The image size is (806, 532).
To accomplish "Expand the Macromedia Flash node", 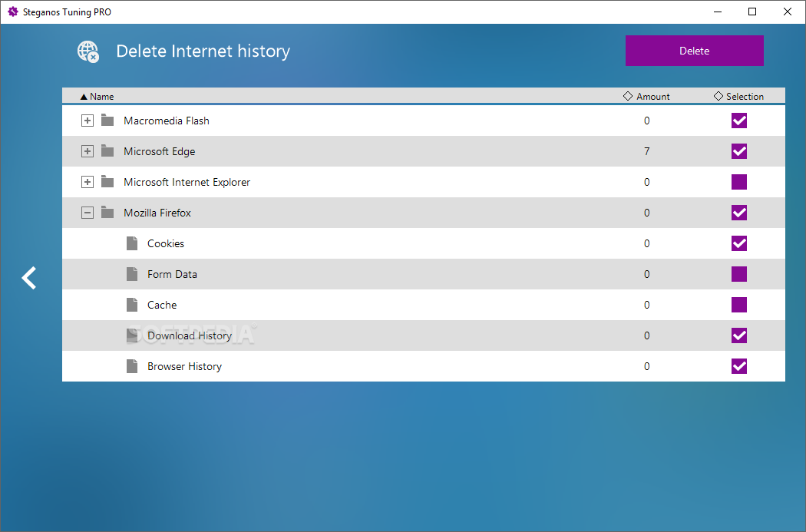I will click(88, 121).
